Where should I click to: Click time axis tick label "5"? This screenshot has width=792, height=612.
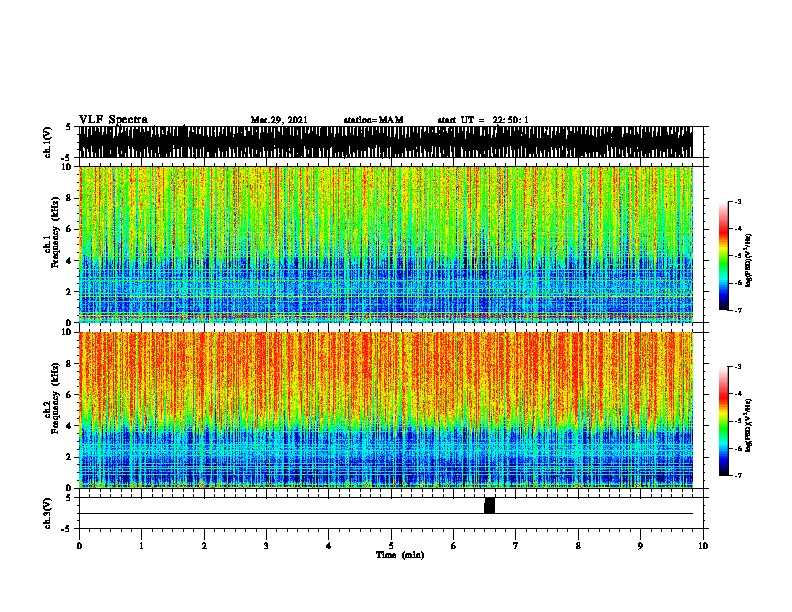[x=391, y=546]
